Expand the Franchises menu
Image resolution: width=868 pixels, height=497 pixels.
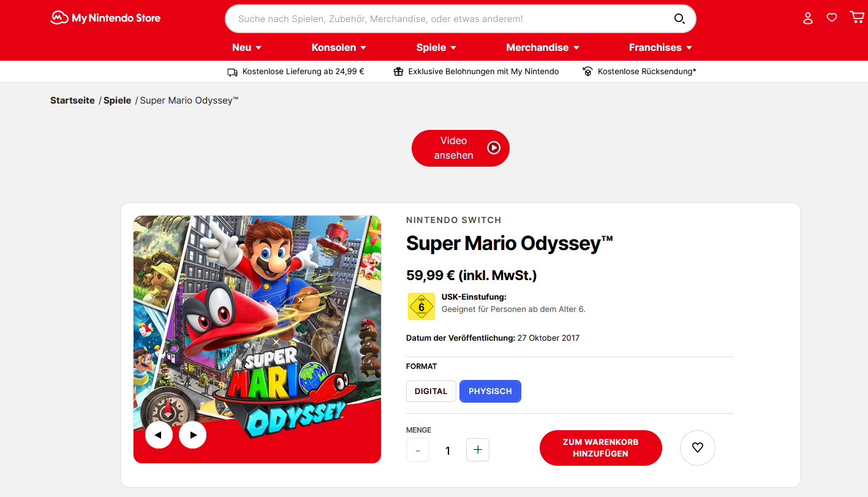point(660,47)
